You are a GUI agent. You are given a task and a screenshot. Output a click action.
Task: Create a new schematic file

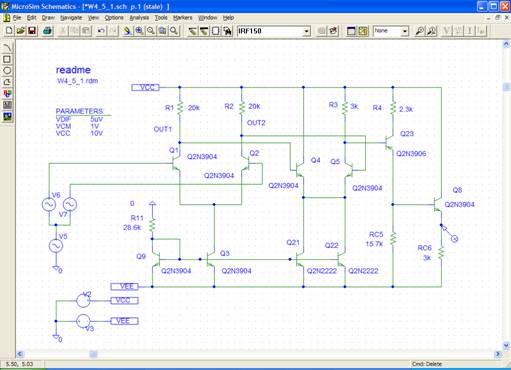pyautogui.click(x=9, y=31)
